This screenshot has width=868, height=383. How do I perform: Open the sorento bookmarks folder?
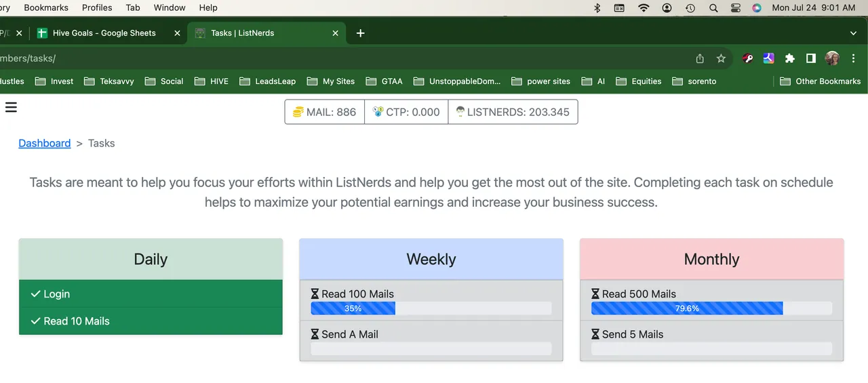point(694,81)
